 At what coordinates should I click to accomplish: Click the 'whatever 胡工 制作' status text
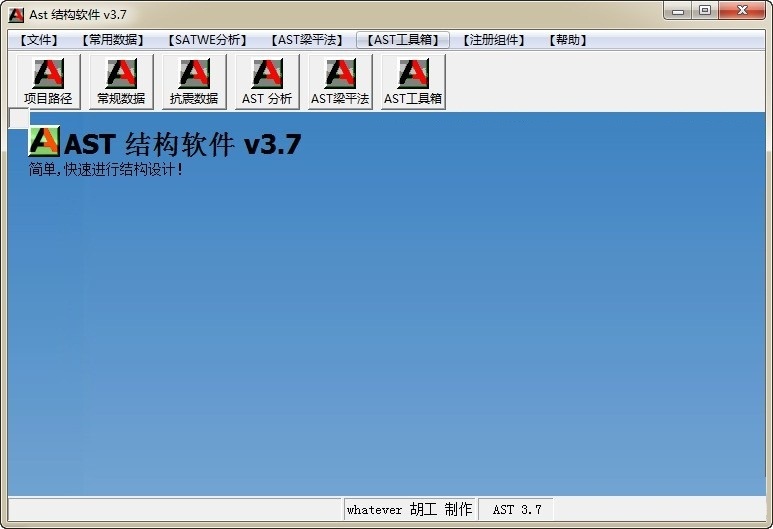tap(409, 509)
